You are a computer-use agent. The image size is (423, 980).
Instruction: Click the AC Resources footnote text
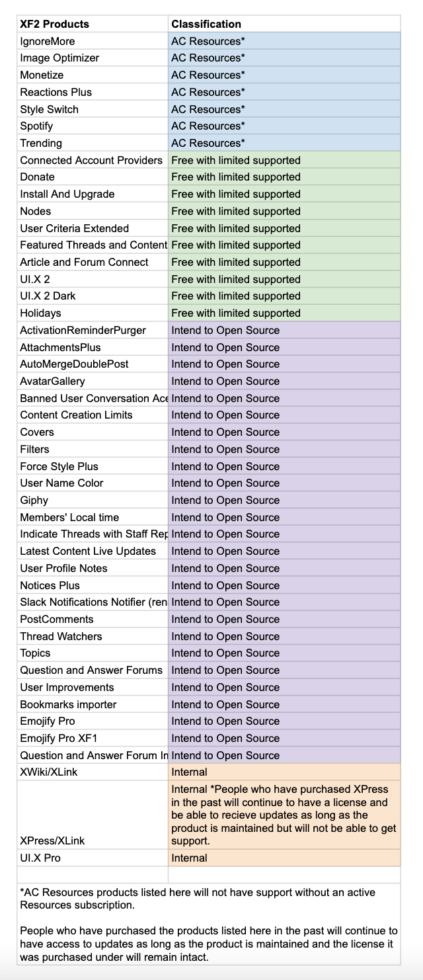point(198,898)
